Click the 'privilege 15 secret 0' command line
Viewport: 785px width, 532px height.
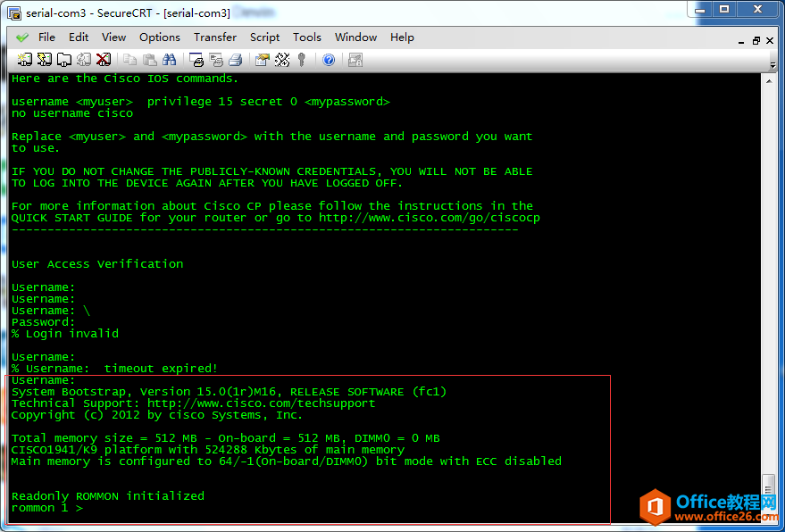[200, 102]
